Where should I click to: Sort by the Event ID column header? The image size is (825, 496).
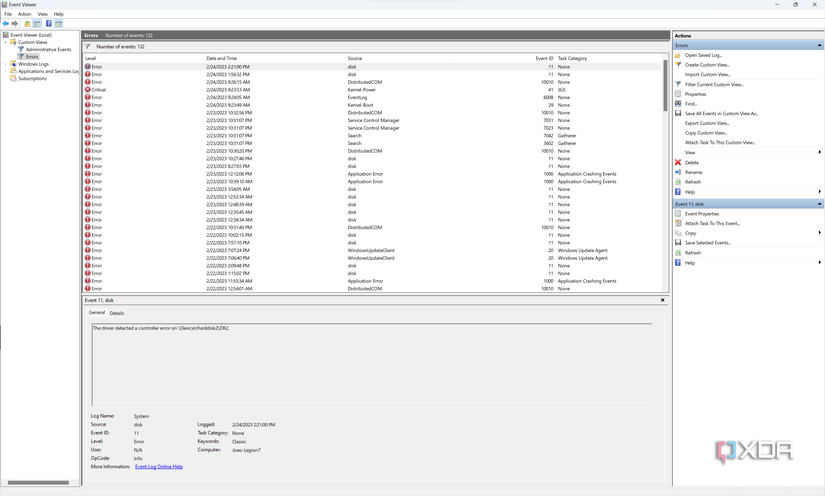coord(502,58)
